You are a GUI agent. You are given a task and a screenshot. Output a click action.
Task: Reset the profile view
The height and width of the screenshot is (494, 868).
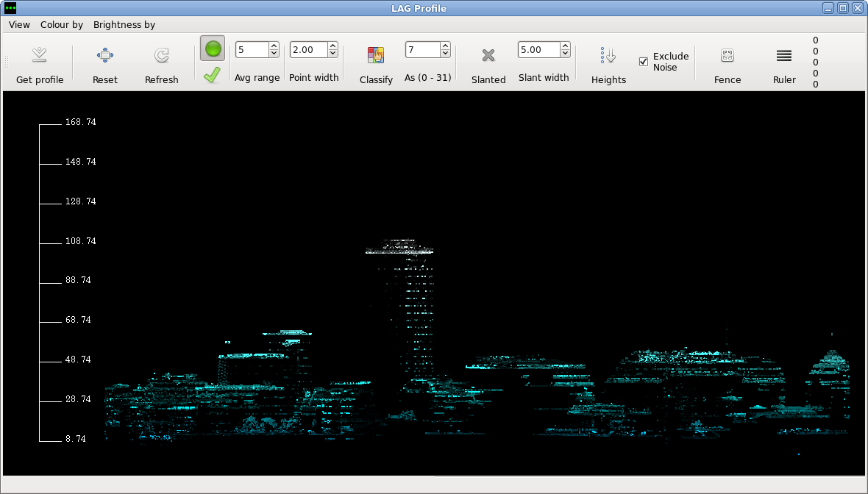pos(104,65)
